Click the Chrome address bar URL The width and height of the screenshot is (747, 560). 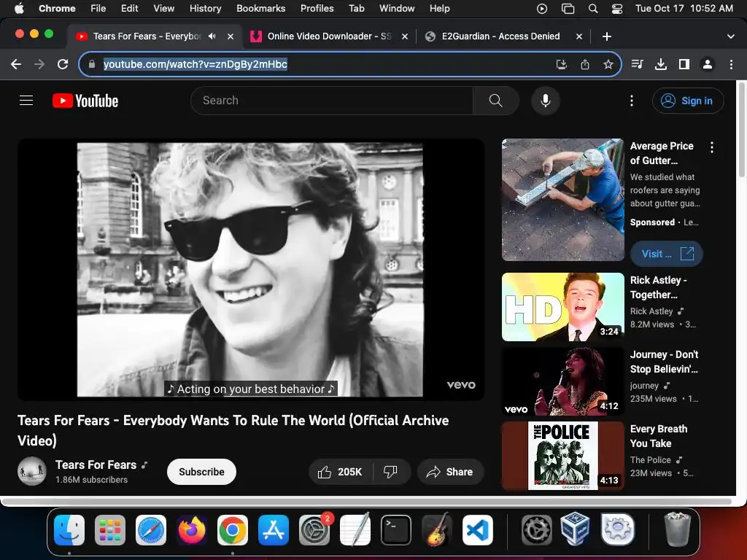click(x=196, y=64)
